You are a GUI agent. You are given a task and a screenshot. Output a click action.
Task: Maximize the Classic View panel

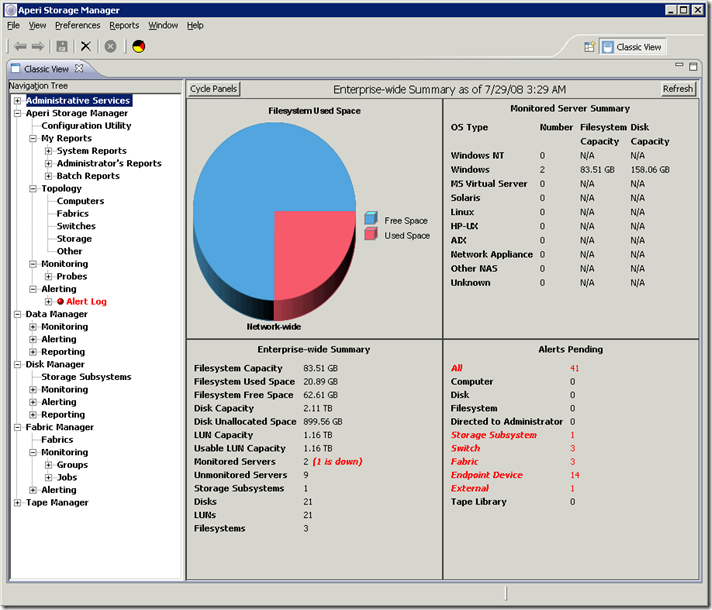point(693,67)
